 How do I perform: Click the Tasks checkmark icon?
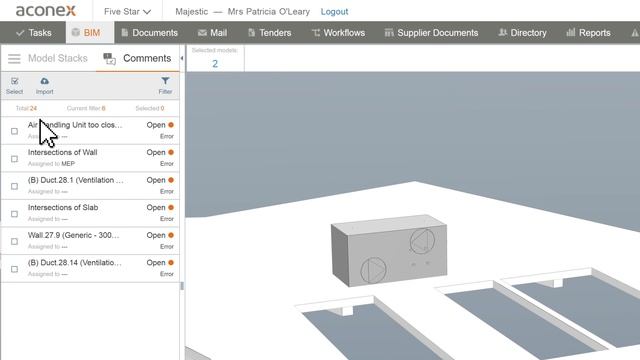tap(20, 33)
